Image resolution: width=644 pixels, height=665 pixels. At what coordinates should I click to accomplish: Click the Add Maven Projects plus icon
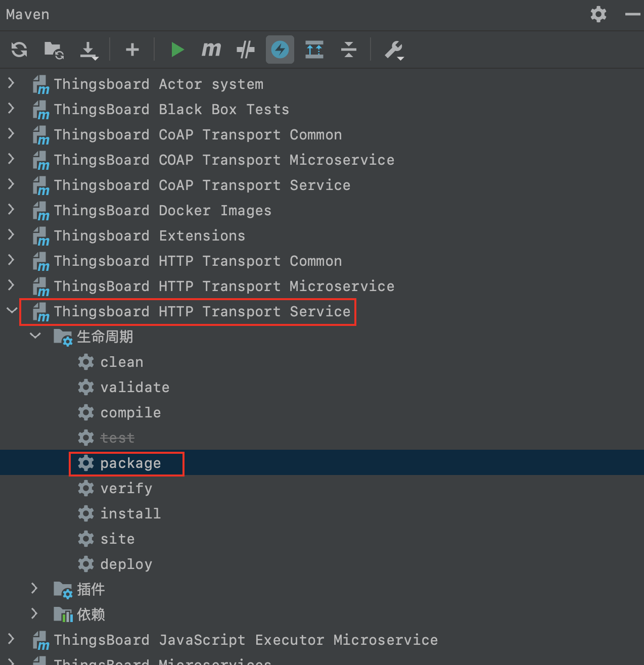[132, 50]
